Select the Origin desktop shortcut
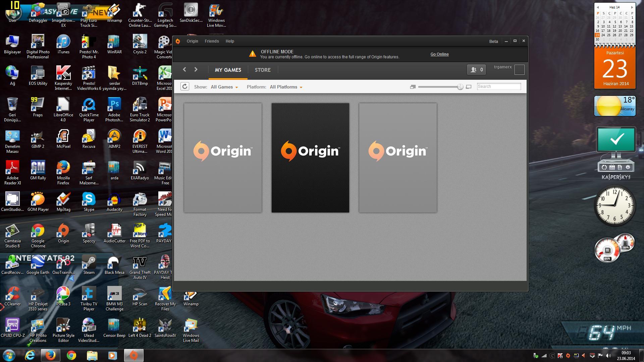This screenshot has height=362, width=644. (63, 233)
